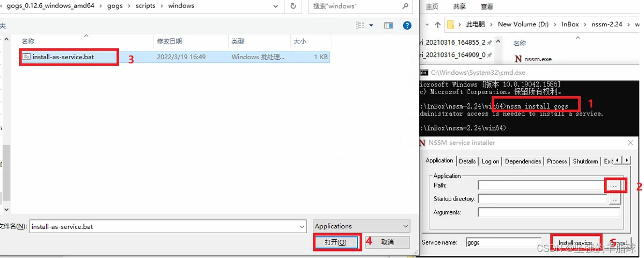
Task: Browse for Path with ... button
Action: [615, 185]
